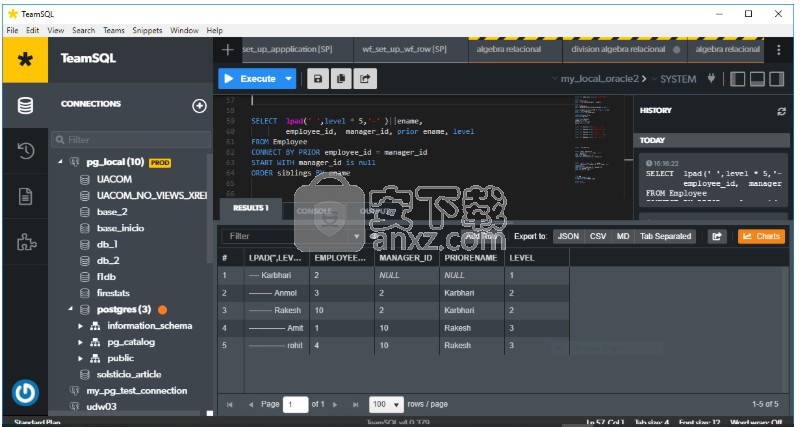
Task: Add a new connection with plus icon
Action: pos(199,106)
